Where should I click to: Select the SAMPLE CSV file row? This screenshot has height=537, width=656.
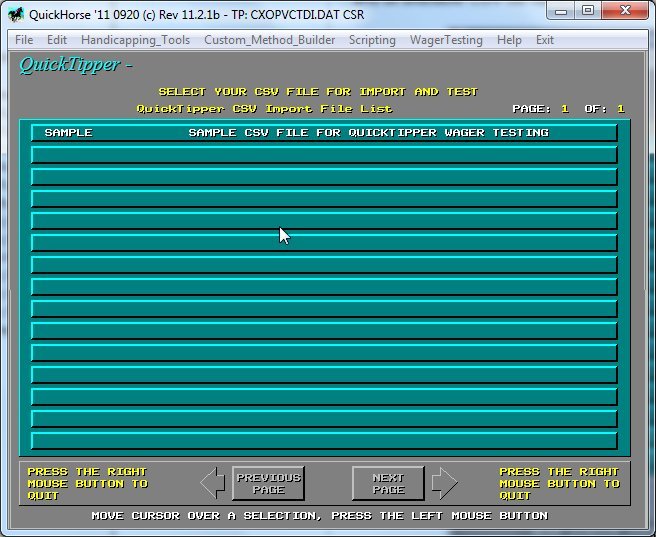click(x=324, y=133)
